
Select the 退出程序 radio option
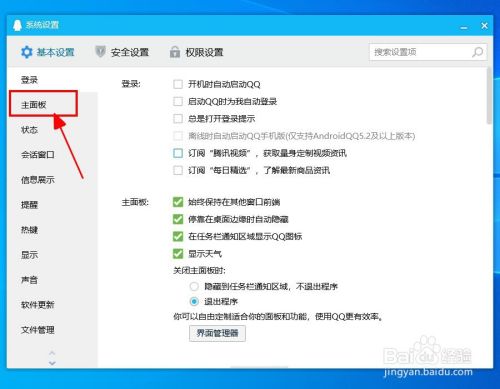pos(194,302)
